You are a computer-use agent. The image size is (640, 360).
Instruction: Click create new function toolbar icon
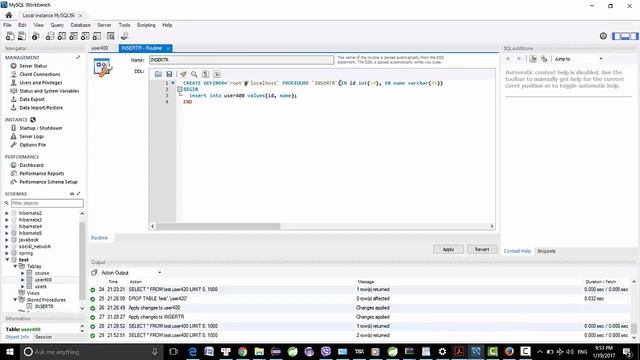(97, 36)
